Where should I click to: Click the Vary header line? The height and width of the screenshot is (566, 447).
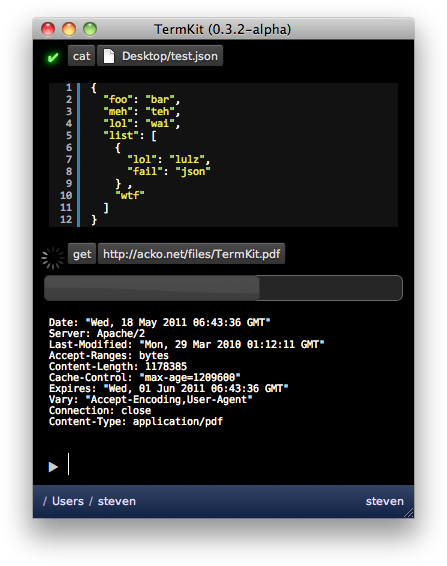coord(151,399)
